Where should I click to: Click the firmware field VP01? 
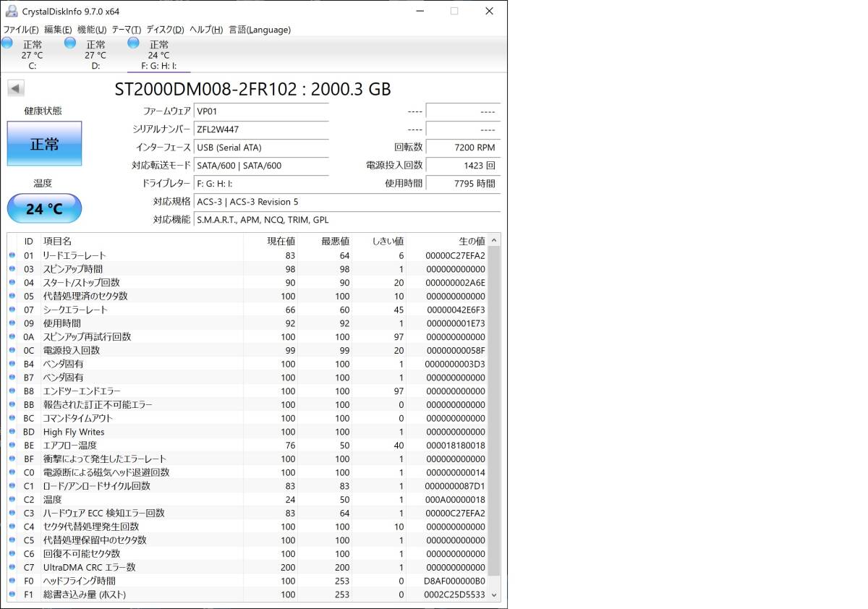point(261,111)
